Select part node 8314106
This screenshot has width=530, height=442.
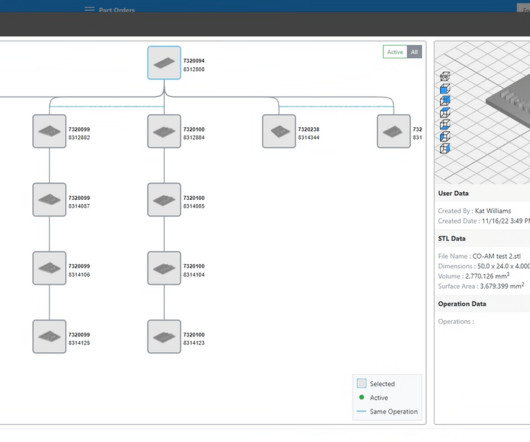point(49,268)
